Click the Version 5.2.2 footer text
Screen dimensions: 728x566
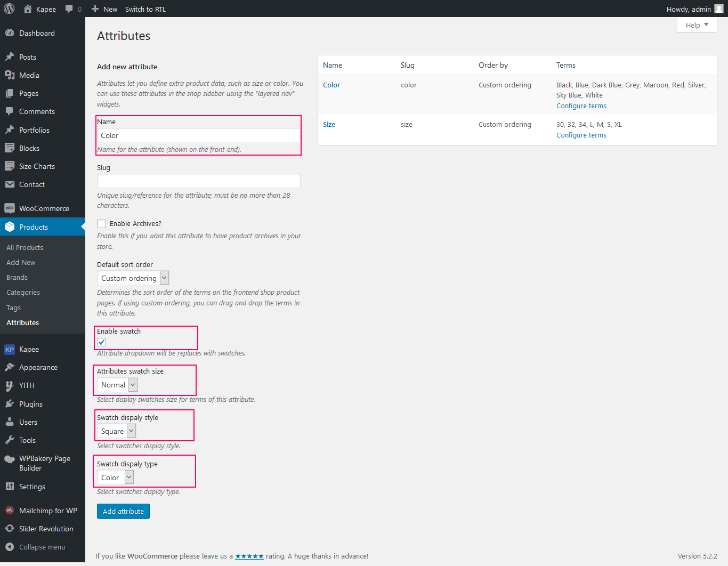(698, 556)
